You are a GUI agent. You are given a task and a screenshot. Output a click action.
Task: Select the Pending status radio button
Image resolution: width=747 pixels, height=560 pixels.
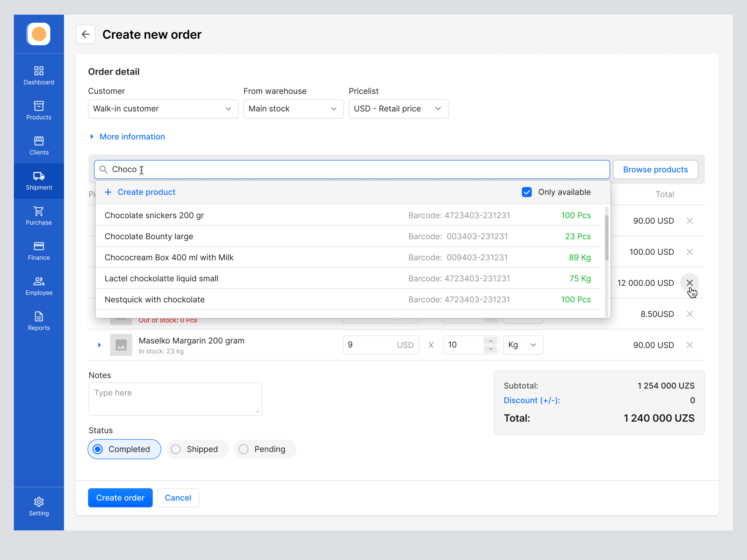(x=243, y=449)
